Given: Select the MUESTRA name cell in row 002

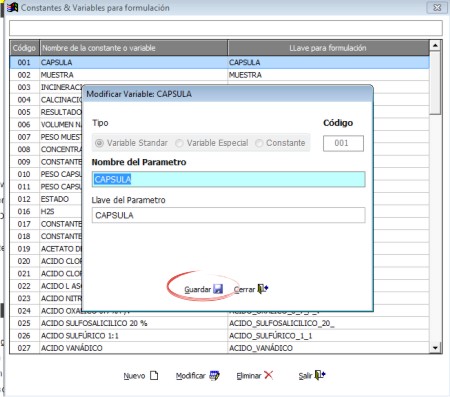Looking at the screenshot, I should click(133, 75).
